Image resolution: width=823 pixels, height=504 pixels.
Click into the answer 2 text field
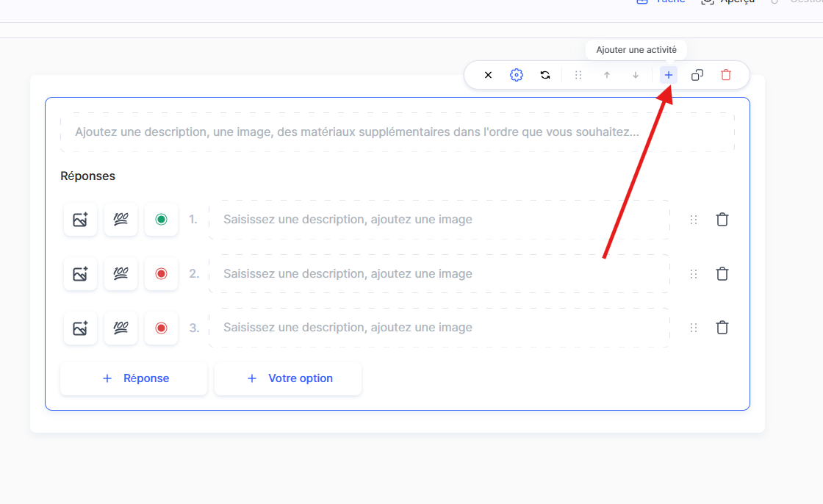coord(439,273)
